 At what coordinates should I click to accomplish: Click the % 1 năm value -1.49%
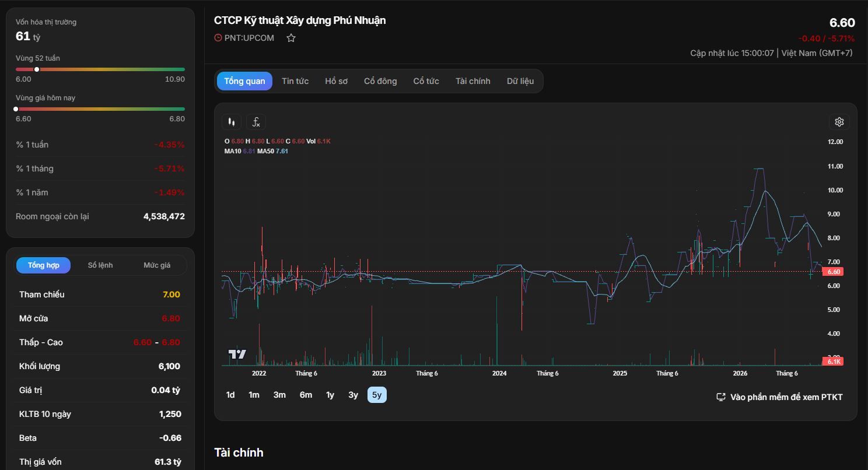(169, 192)
